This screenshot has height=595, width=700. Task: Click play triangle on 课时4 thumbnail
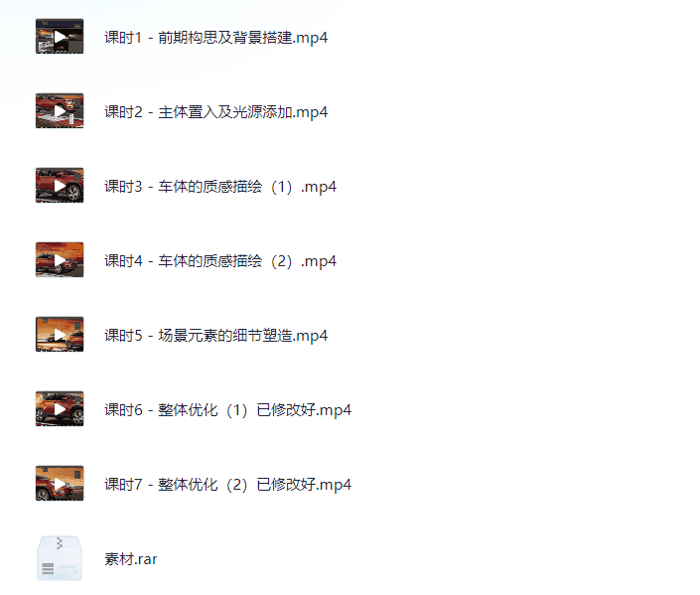[60, 260]
